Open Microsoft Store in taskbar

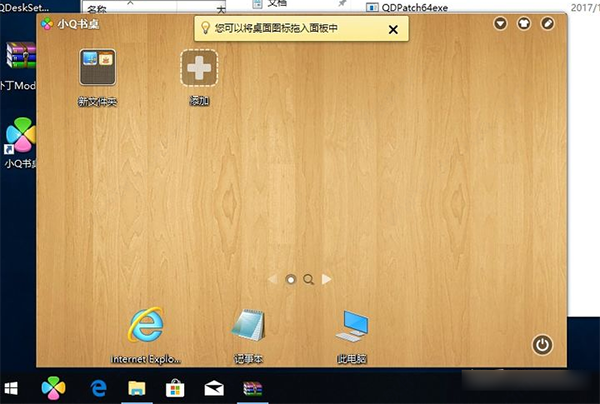pyautogui.click(x=175, y=388)
